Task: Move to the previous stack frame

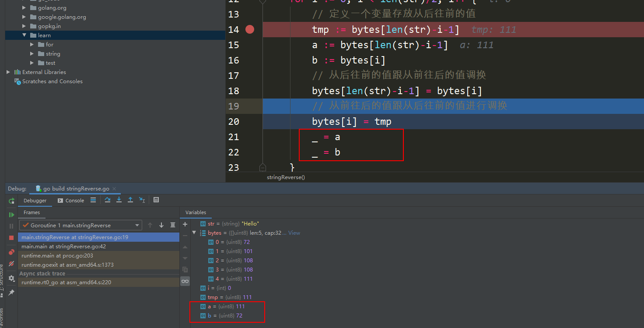Action: 150,225
